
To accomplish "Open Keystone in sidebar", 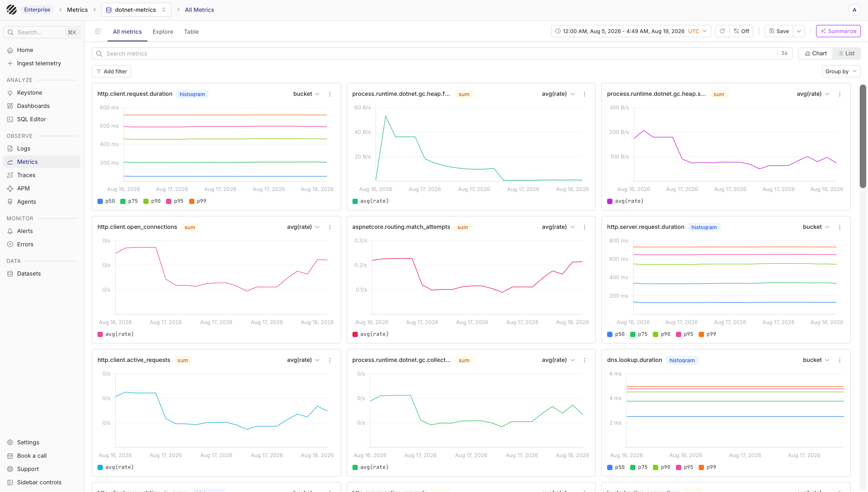I will click(42, 93).
